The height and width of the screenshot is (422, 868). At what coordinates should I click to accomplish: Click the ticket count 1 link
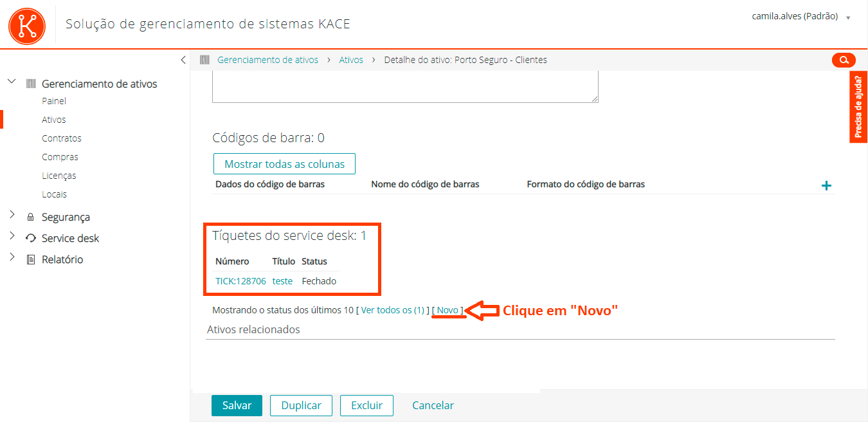point(363,236)
